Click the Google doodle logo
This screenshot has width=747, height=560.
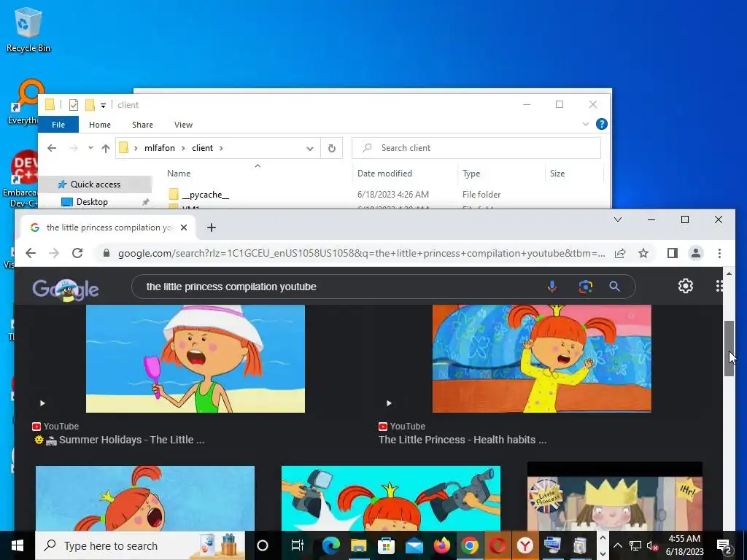tap(66, 289)
